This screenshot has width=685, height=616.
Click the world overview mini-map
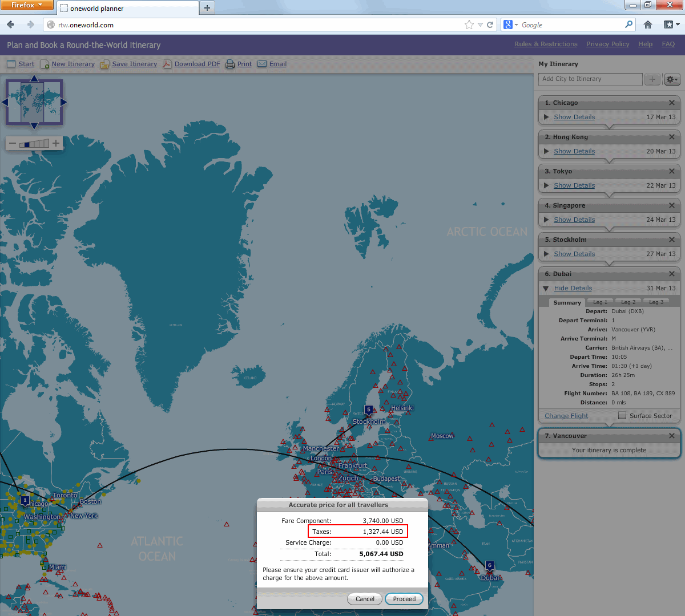[34, 102]
